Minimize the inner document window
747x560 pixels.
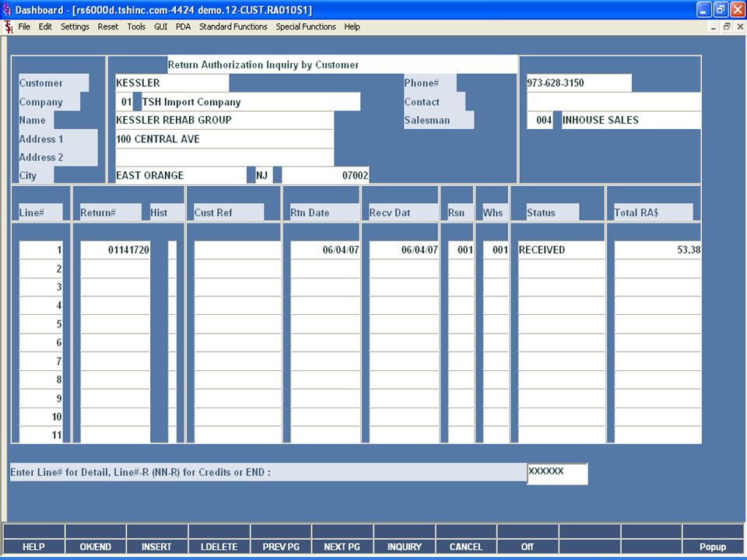tap(714, 27)
